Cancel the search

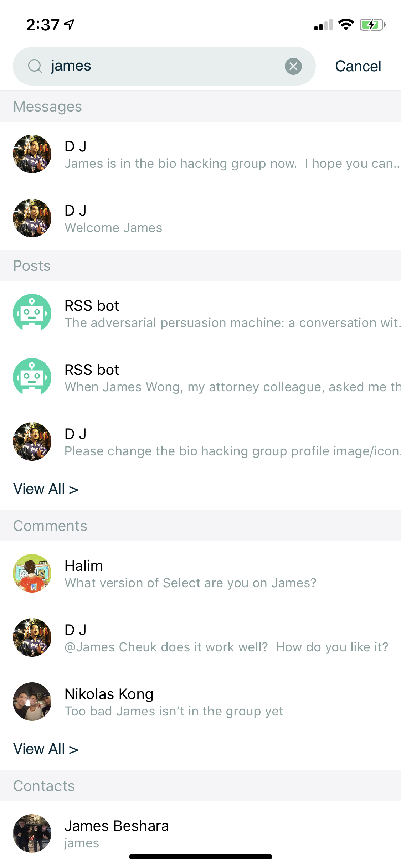[358, 66]
